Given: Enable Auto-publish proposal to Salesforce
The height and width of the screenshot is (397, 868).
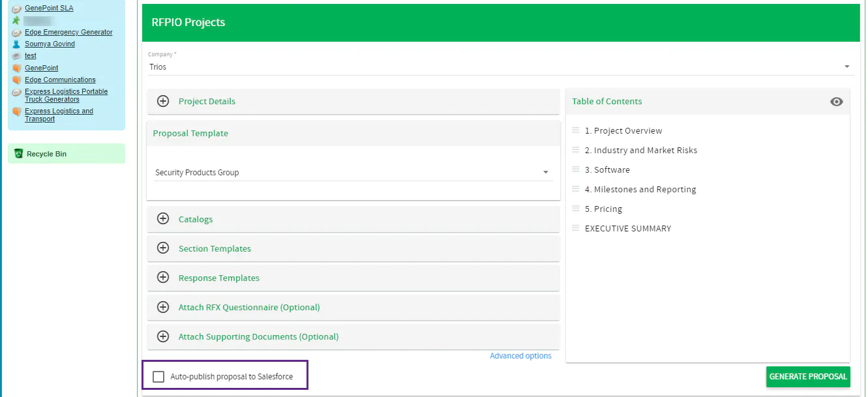Looking at the screenshot, I should [x=158, y=376].
